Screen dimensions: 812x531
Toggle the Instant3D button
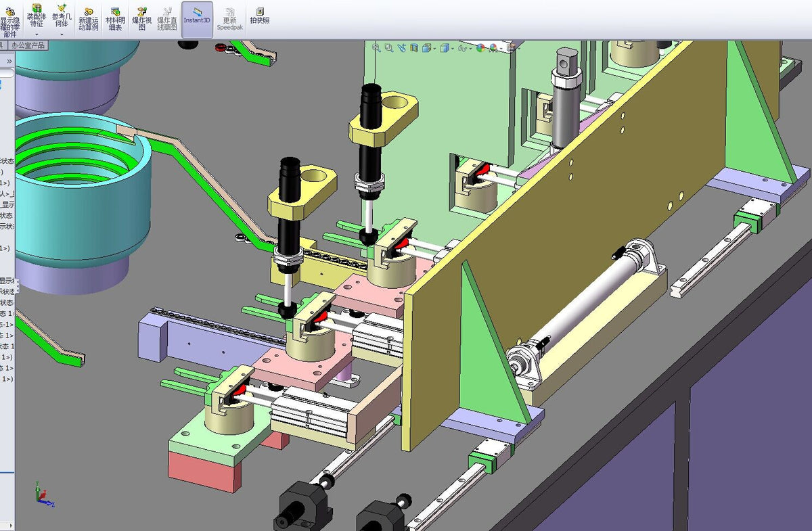(197, 20)
